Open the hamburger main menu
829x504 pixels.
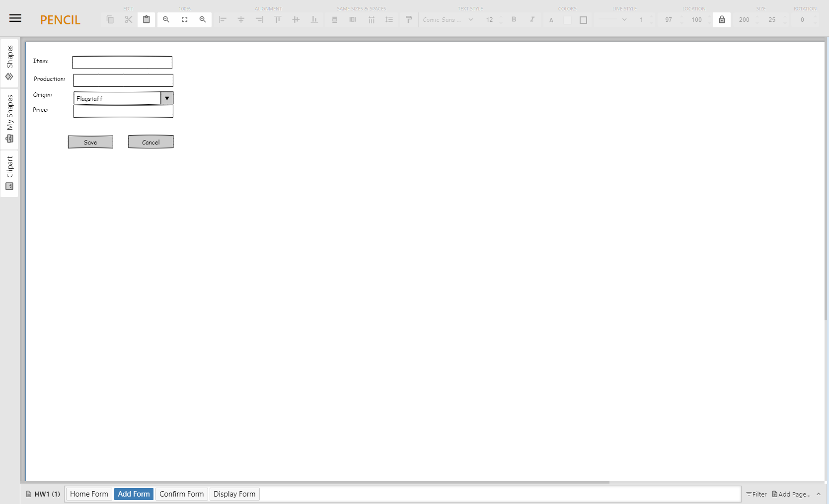click(15, 18)
